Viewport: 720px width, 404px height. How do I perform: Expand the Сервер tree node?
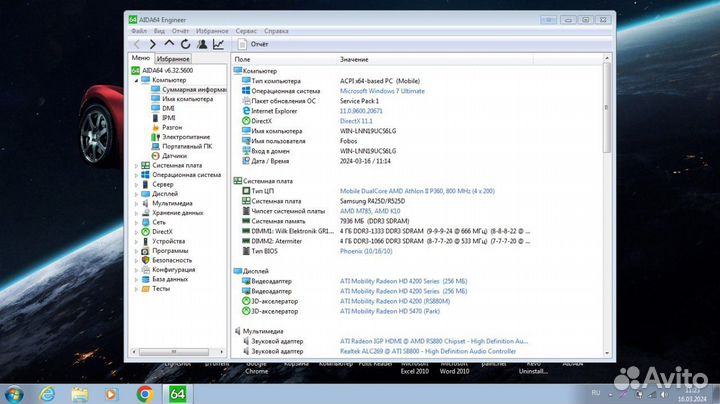(x=136, y=184)
